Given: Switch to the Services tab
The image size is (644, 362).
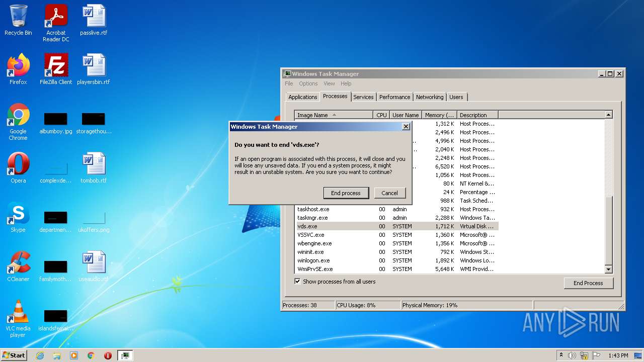Looking at the screenshot, I should pos(363,97).
